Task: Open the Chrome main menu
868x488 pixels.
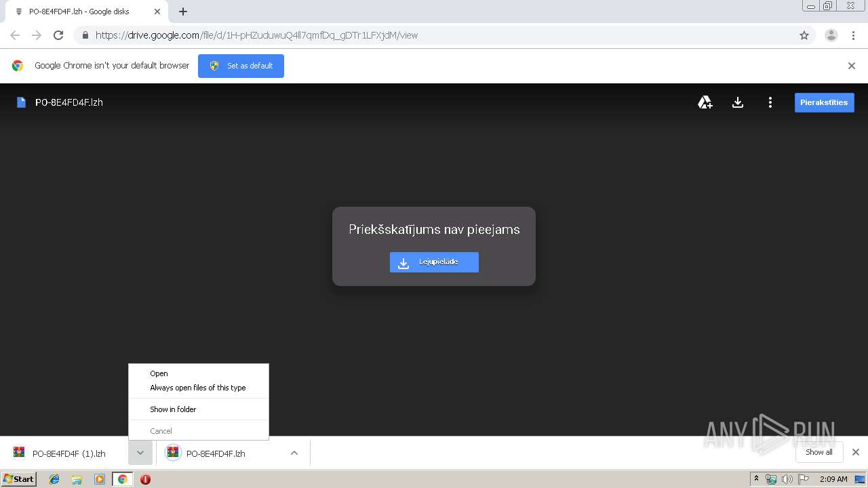Action: (853, 35)
